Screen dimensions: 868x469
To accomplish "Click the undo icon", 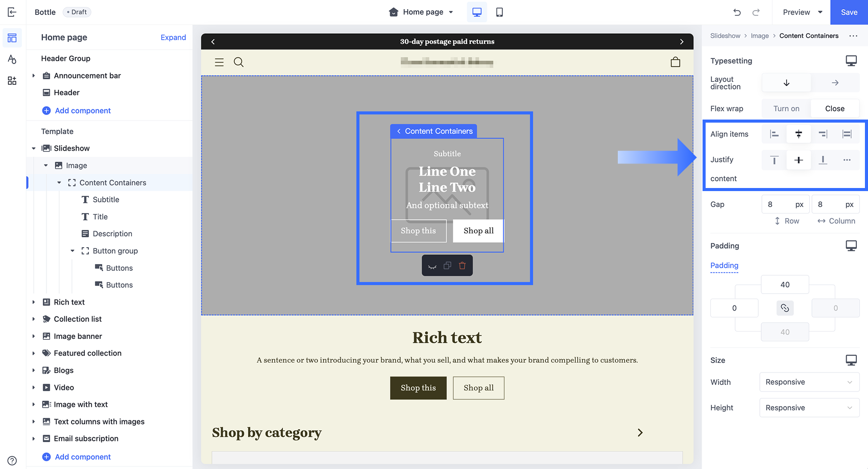I will coord(737,12).
